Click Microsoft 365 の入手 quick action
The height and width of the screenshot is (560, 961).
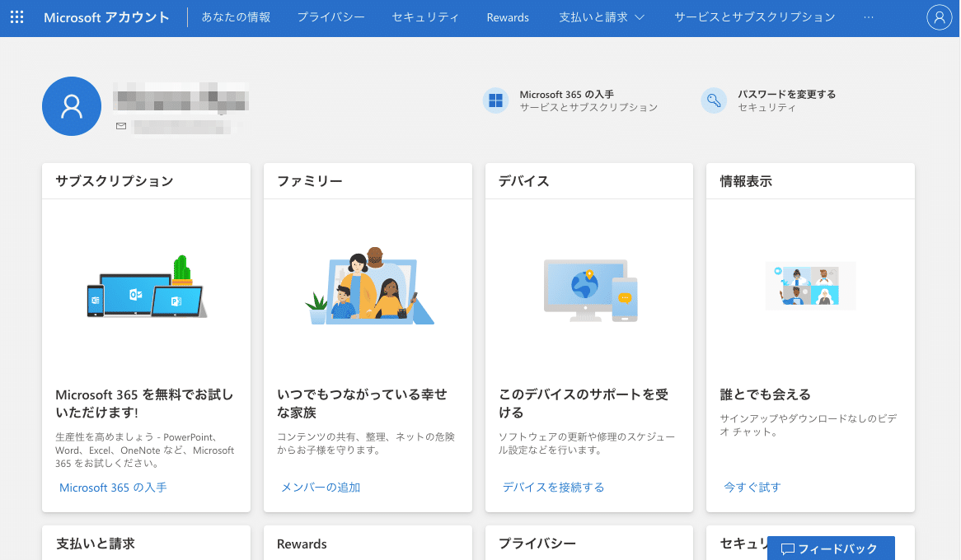click(x=570, y=100)
